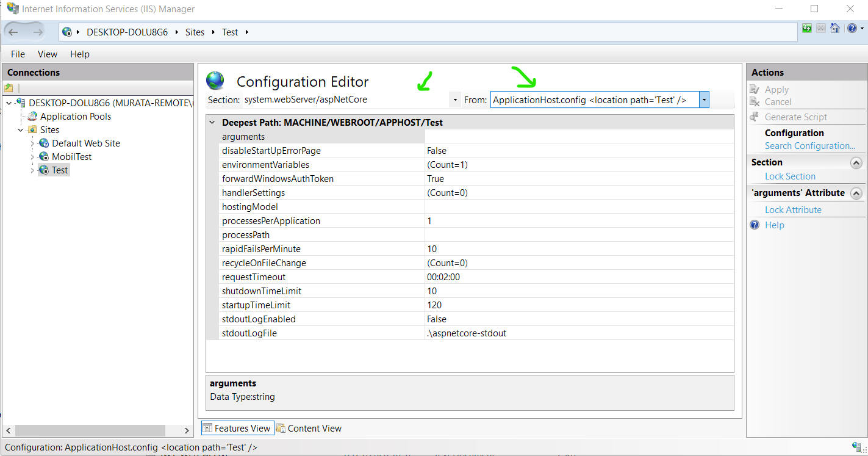Collapse the Deepest Path group
The width and height of the screenshot is (868, 456).
[x=212, y=122]
